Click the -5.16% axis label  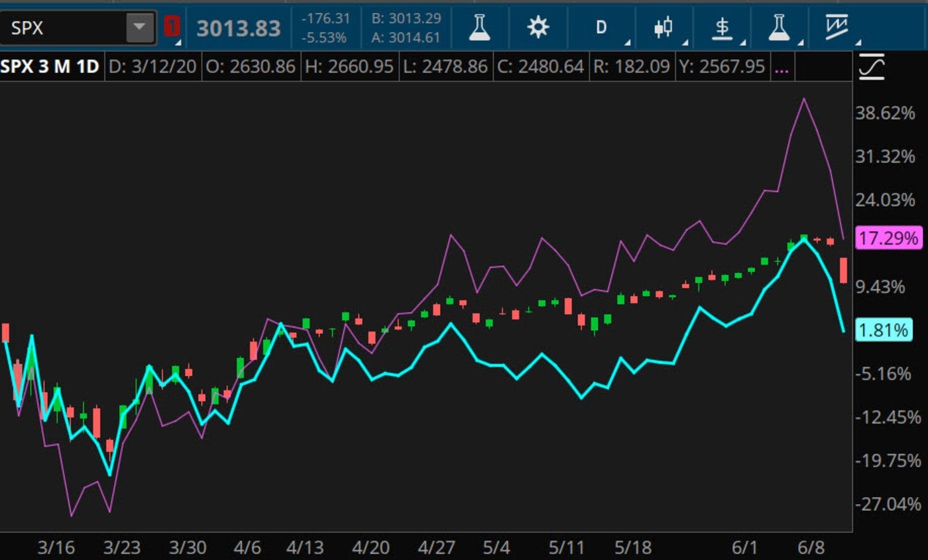[885, 374]
